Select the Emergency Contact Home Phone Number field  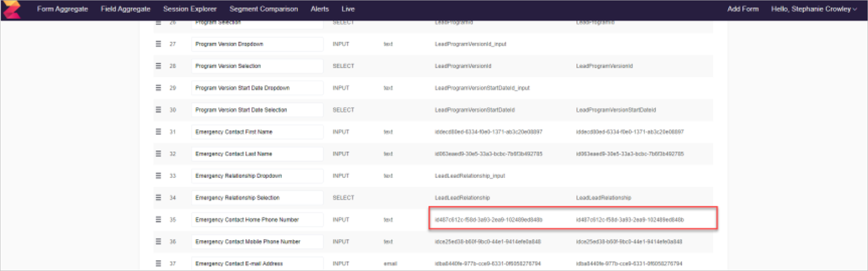coord(257,220)
